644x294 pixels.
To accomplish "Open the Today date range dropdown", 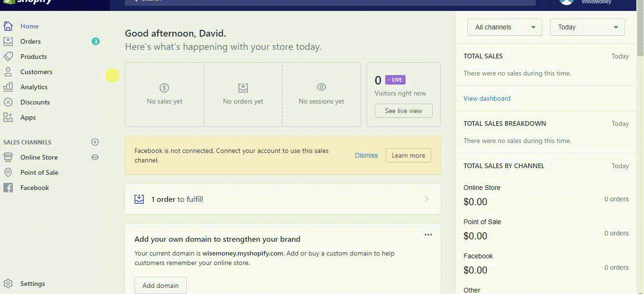I will pos(587,27).
